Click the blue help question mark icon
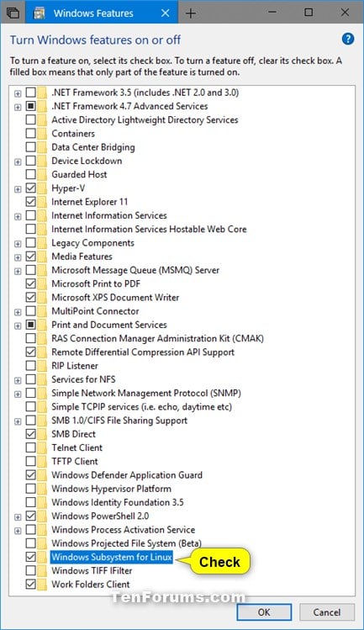Image resolution: width=364 pixels, height=630 pixels. (x=348, y=39)
